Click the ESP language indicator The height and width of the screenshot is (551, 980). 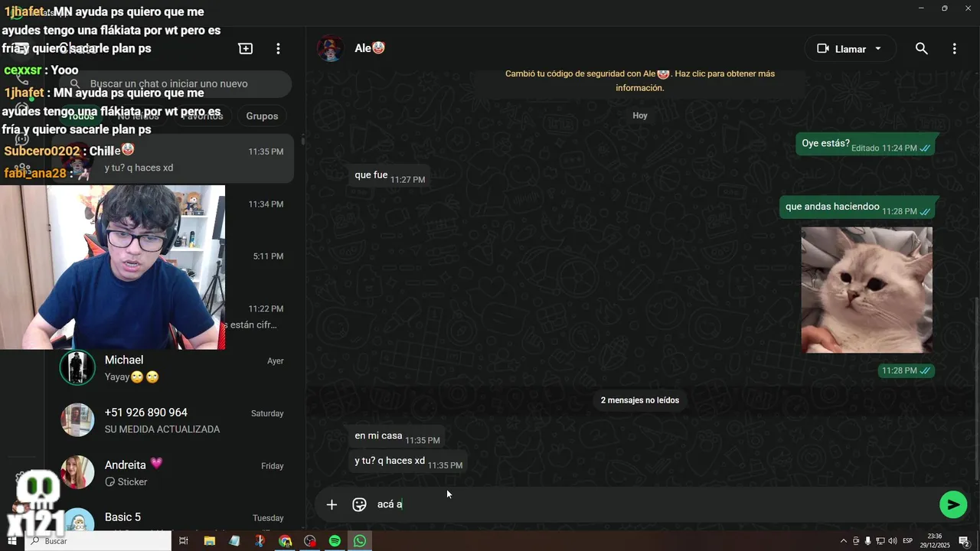(908, 541)
